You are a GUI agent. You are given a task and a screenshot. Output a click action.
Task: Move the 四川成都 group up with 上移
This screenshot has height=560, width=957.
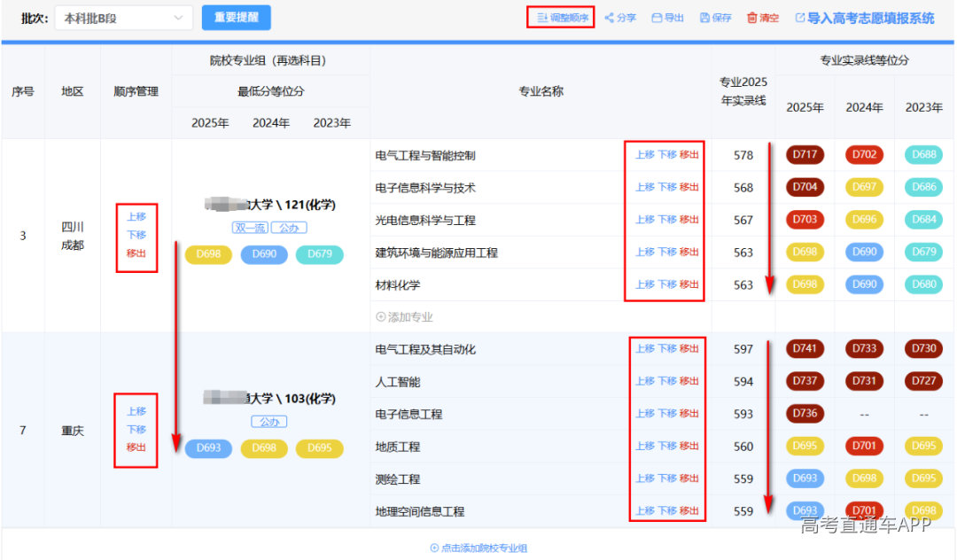[136, 216]
